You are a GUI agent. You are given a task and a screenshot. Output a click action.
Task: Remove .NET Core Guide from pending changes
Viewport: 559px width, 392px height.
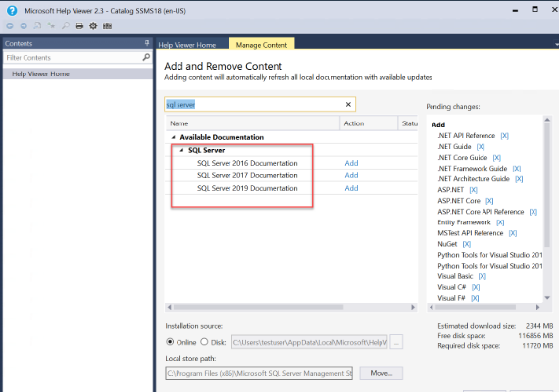coord(497,157)
